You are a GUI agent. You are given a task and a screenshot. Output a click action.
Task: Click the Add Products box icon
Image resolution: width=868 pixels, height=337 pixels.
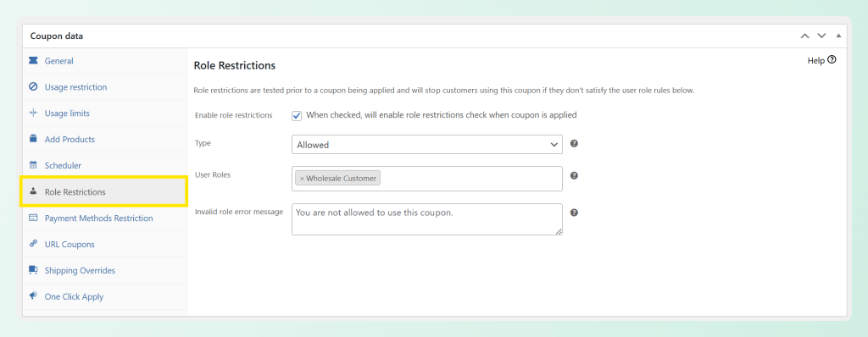coord(33,139)
